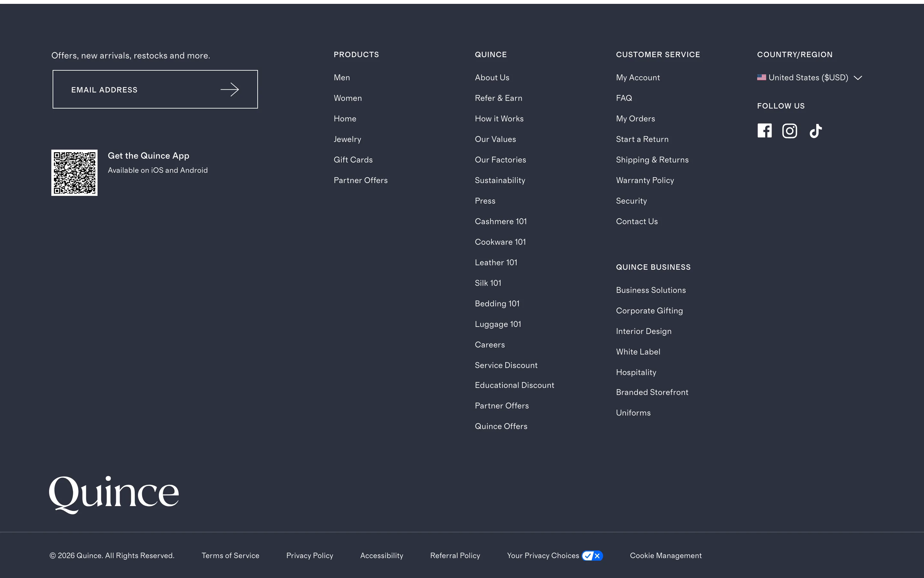The image size is (924, 578).
Task: Open Silk 101 guide
Action: pyautogui.click(x=488, y=283)
